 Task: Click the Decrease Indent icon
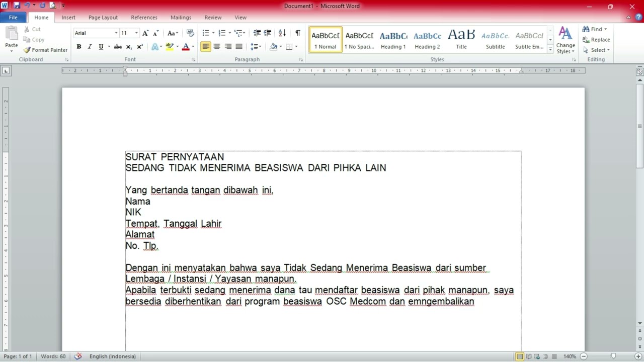point(257,33)
